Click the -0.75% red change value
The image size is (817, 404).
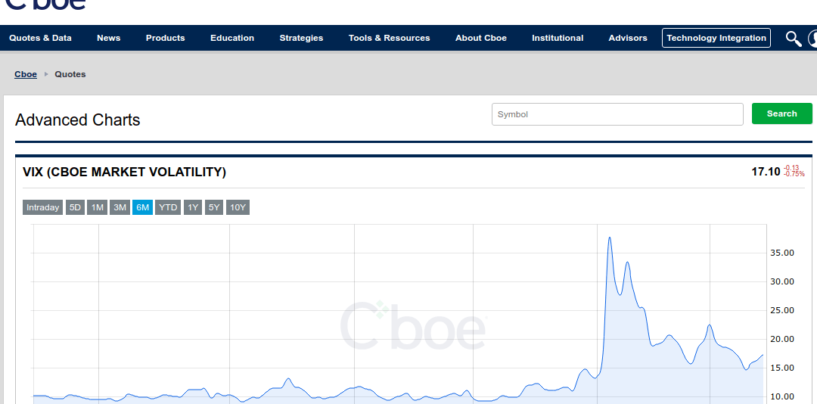pos(795,174)
